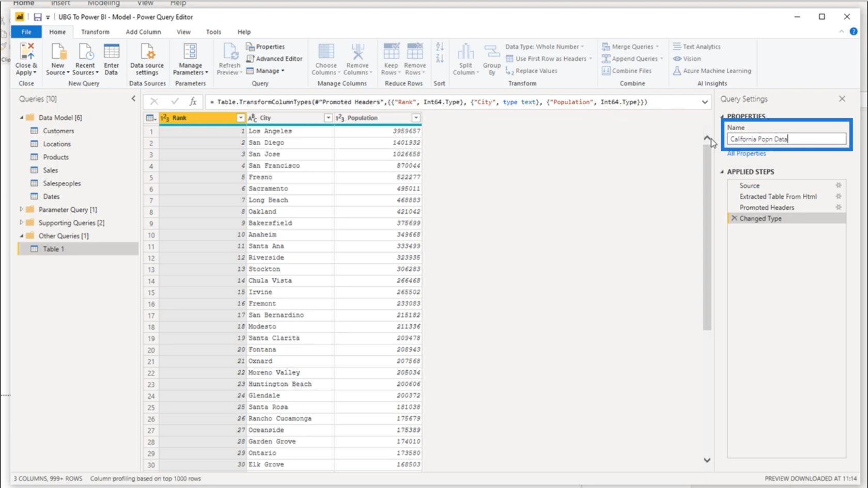
Task: Click the Remove Rows icon
Action: coord(415,52)
